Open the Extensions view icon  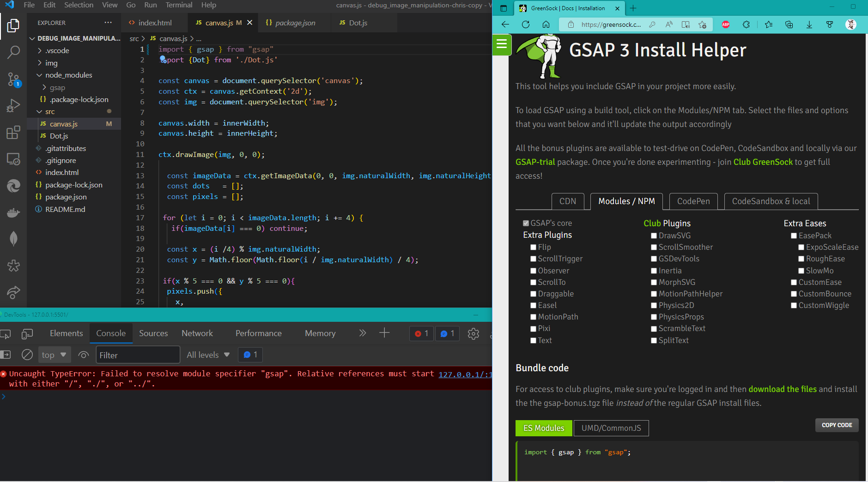(x=13, y=133)
